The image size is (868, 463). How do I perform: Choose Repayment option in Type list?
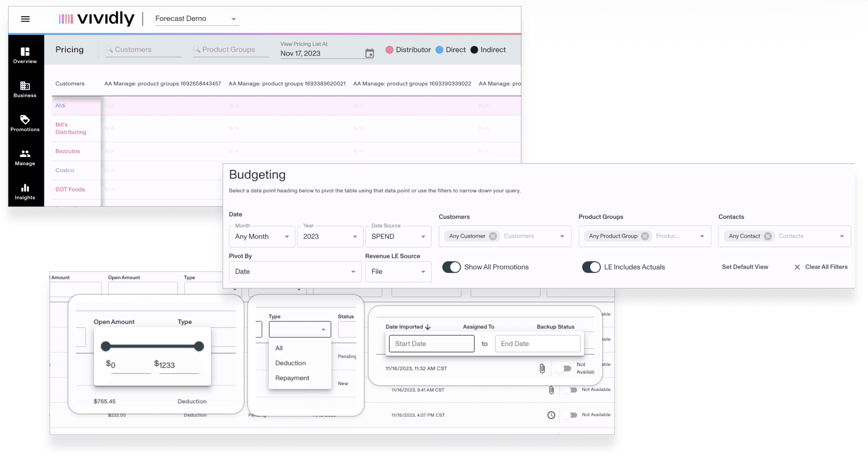click(x=292, y=378)
